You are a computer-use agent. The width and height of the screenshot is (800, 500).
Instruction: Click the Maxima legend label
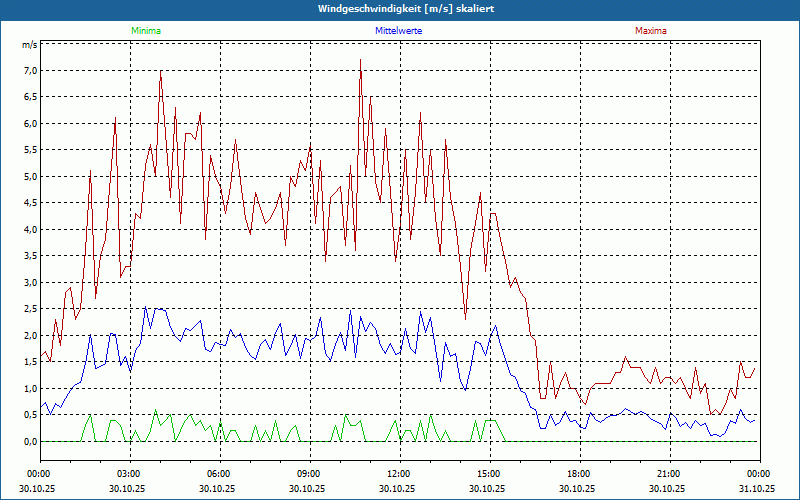(x=651, y=31)
